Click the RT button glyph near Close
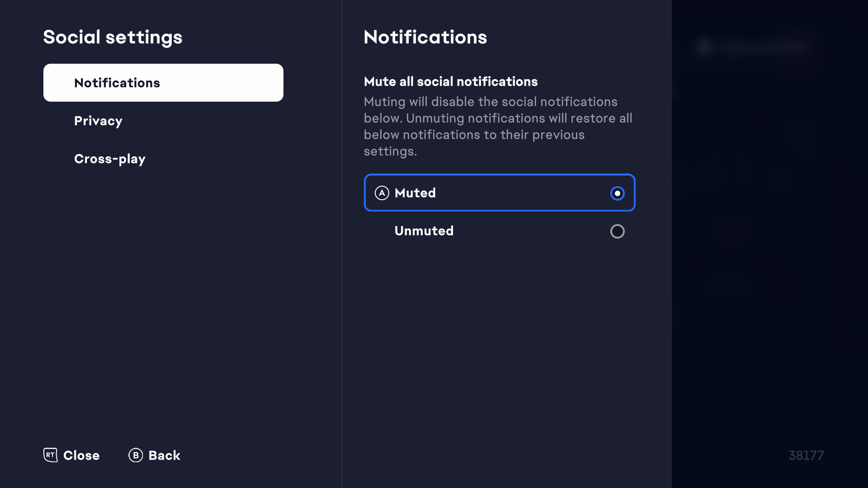Viewport: 868px width, 488px height. (x=51, y=455)
